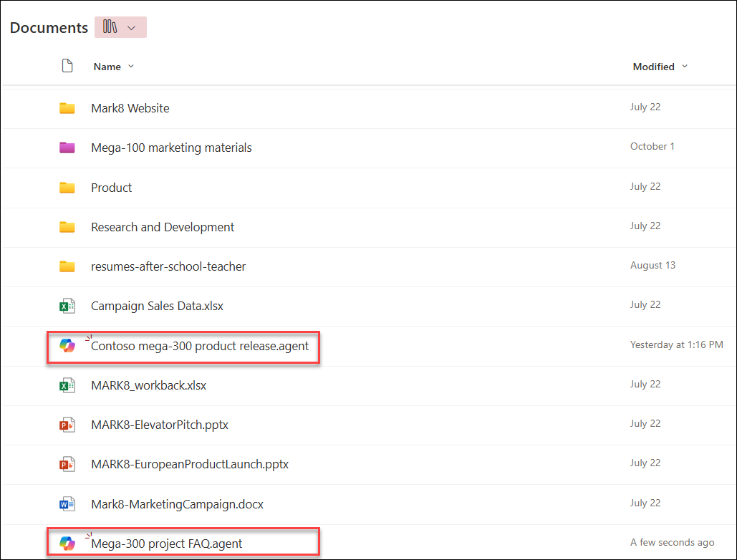
Task: Click the PowerPoint icon for MARK8-ElevatorPitch.pptx
Action: (68, 424)
